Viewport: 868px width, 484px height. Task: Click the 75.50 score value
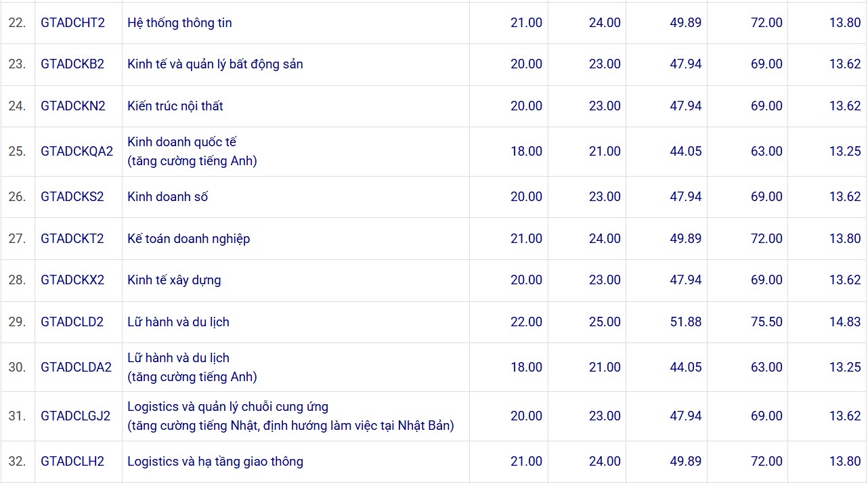point(766,322)
